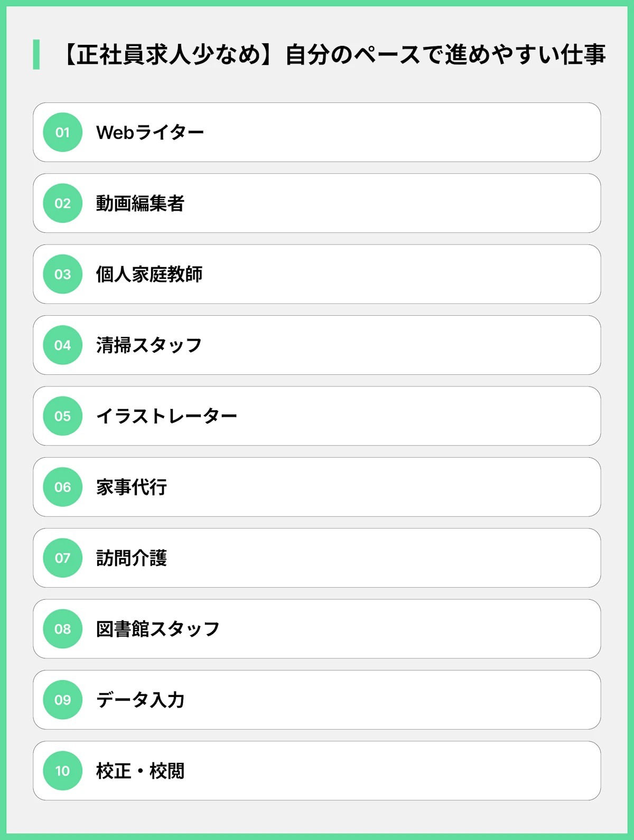Open the 訪問介護 job entry
The width and height of the screenshot is (634, 840).
pyautogui.click(x=132, y=558)
